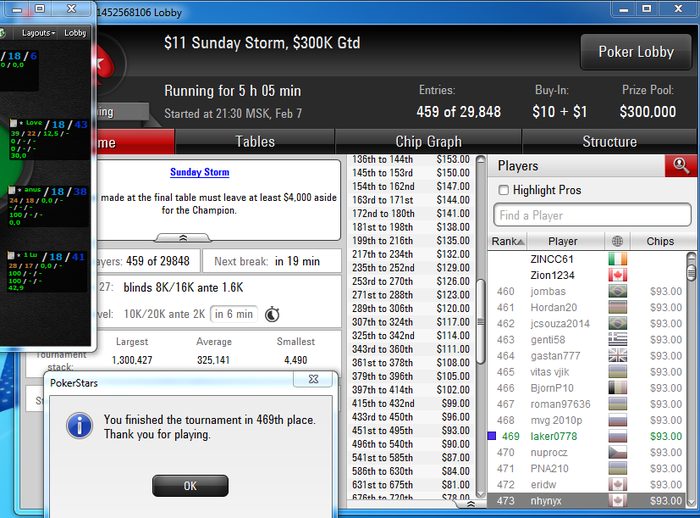Expand the payout list bottom chevron
700x518 pixels.
point(471,504)
